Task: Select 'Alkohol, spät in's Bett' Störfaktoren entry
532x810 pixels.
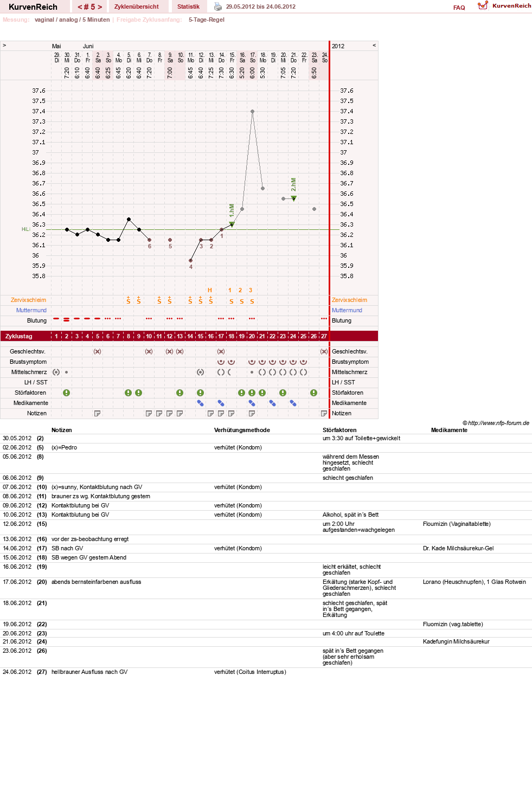Action: coord(350,515)
